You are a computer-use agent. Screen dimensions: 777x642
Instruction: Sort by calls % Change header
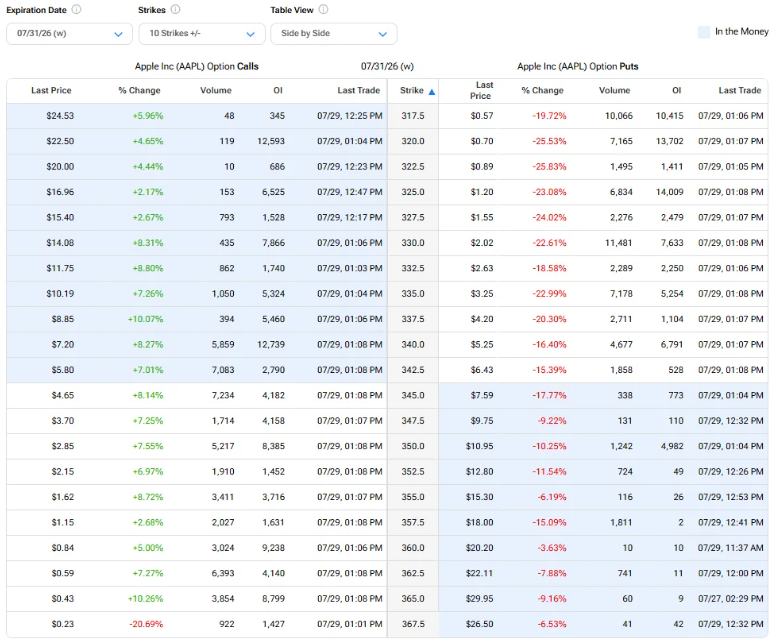pos(139,90)
